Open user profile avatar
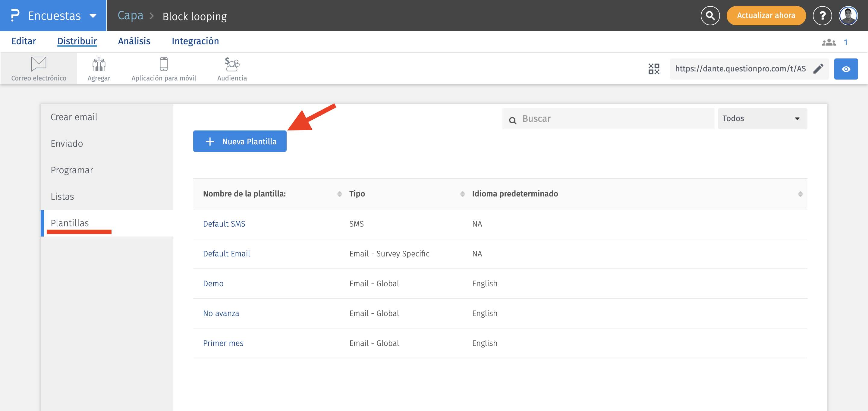This screenshot has height=411, width=868. 848,15
